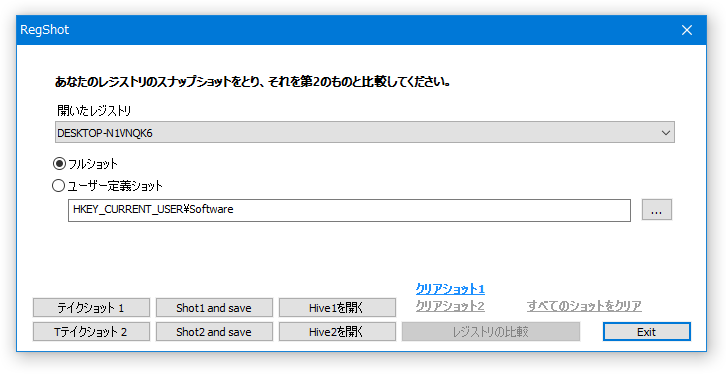This screenshot has height=374, width=726.
Task: Open the registry combo box showing DESKTOP-N1VNQK6
Action: 364,132
